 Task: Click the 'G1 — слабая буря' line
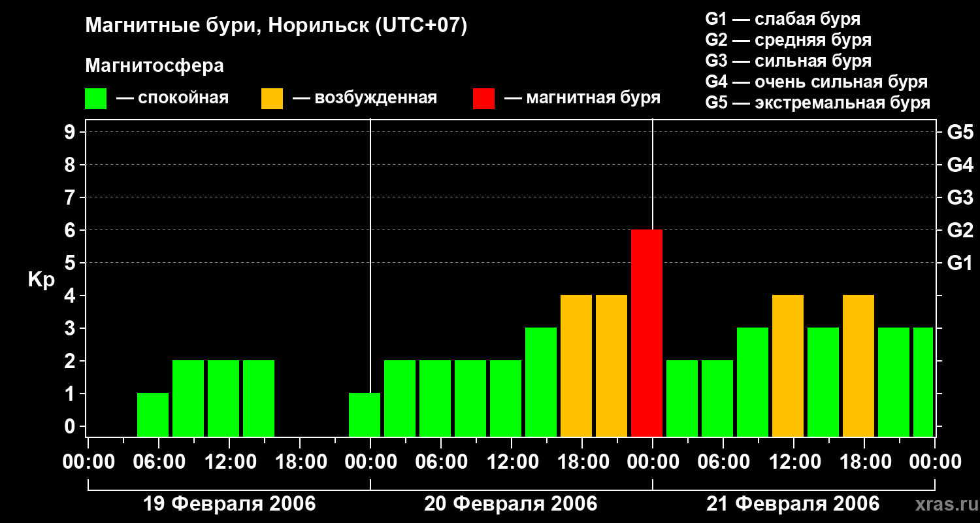point(783,19)
